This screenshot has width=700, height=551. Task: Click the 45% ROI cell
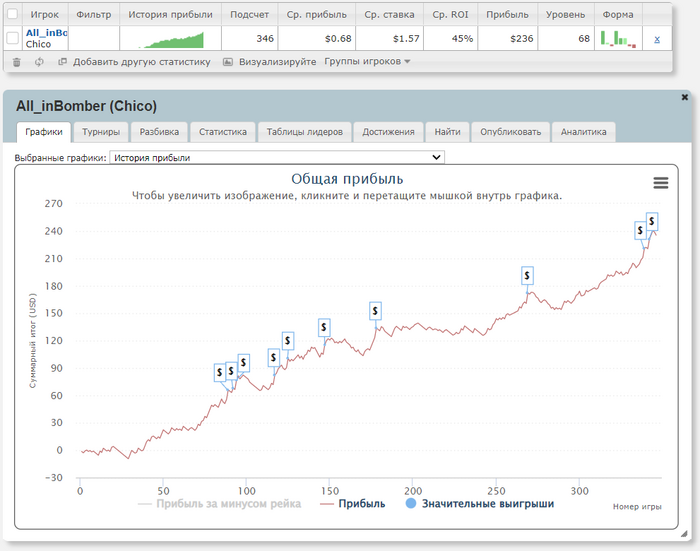[x=450, y=38]
